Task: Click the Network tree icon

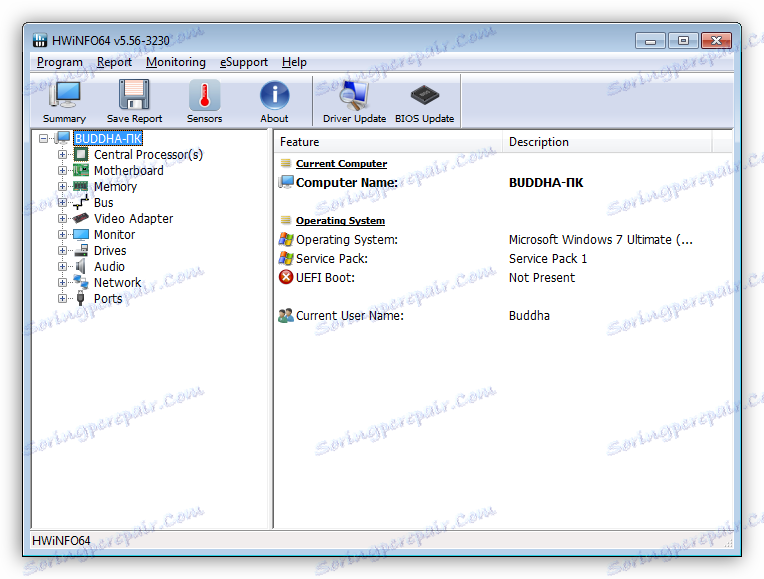Action: [x=81, y=282]
